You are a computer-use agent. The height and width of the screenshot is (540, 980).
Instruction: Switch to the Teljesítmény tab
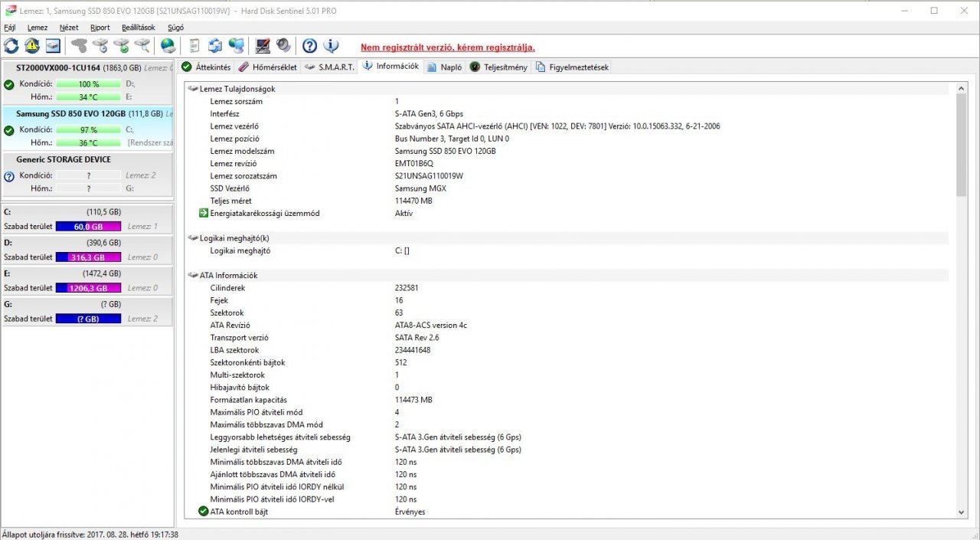tap(498, 67)
